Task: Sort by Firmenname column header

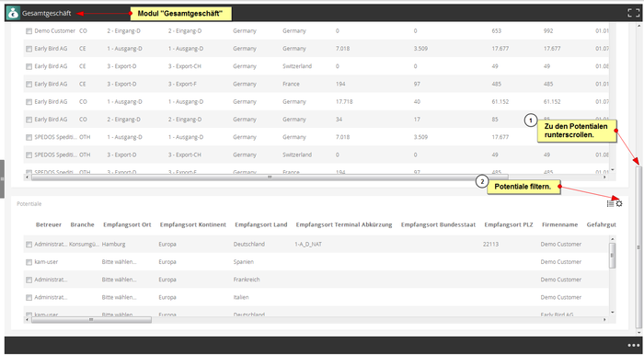Action: [x=559, y=224]
